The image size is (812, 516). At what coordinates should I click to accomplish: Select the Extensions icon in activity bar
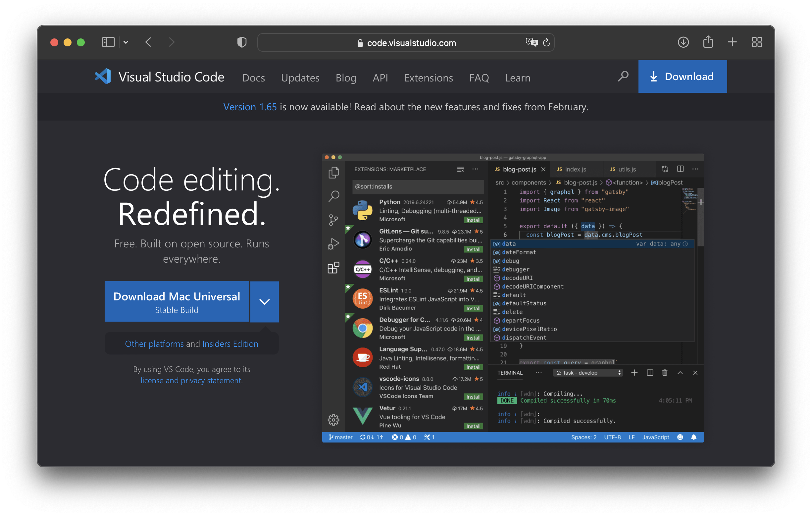click(x=333, y=268)
